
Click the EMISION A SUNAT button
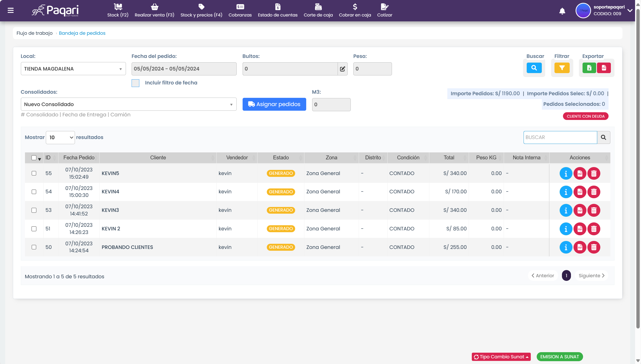(x=559, y=357)
